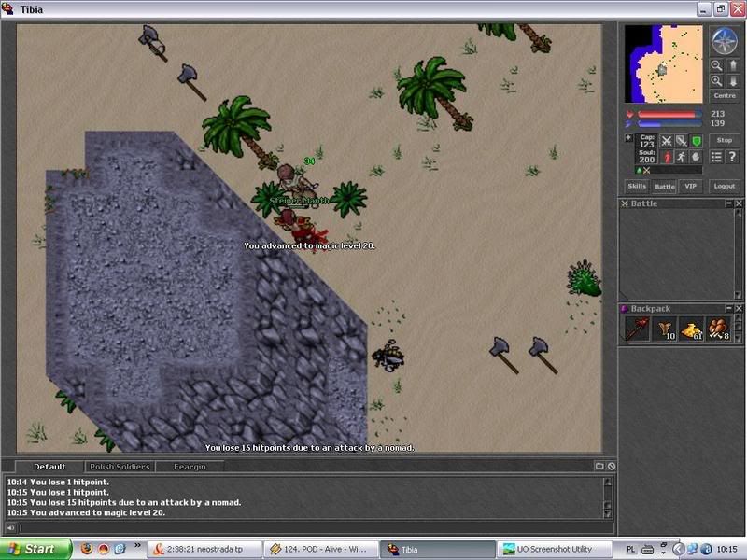Minimize the Battle panel

(x=729, y=203)
